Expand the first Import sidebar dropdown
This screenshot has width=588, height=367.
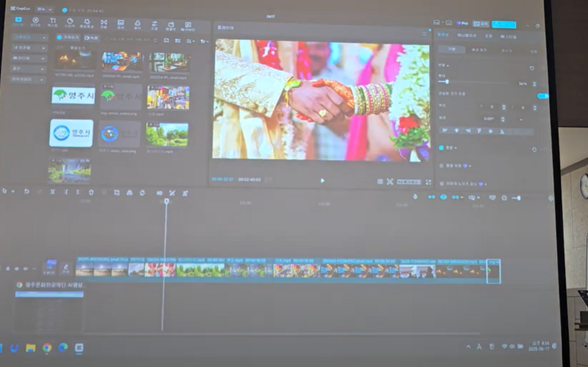[29, 37]
